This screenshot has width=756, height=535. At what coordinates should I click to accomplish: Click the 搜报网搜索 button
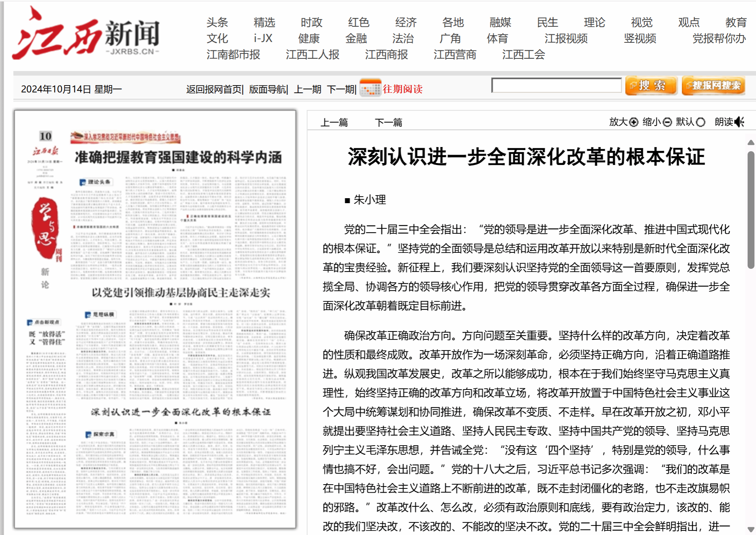(x=713, y=86)
